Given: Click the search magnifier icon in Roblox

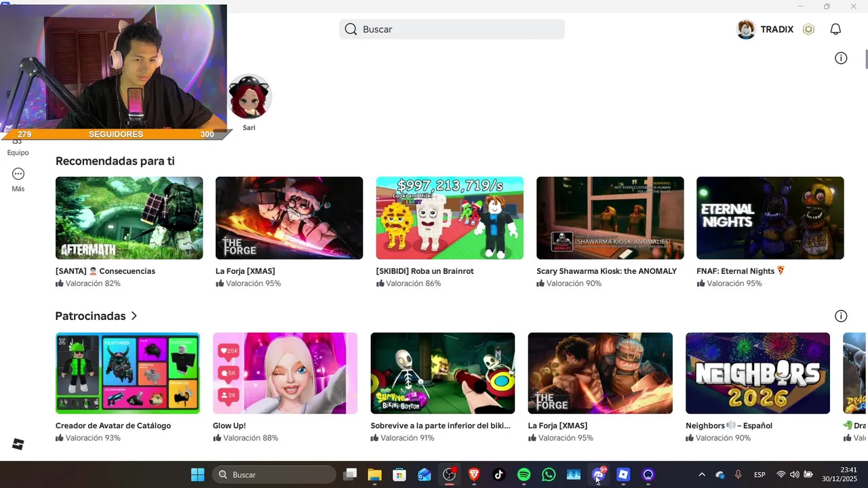Looking at the screenshot, I should pyautogui.click(x=351, y=29).
